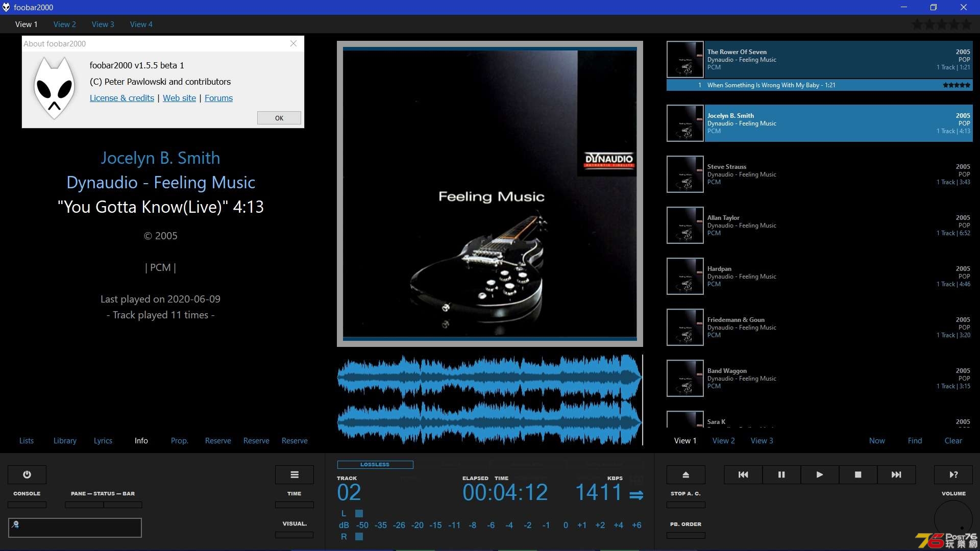Click the search input field
980x551 pixels.
point(75,528)
